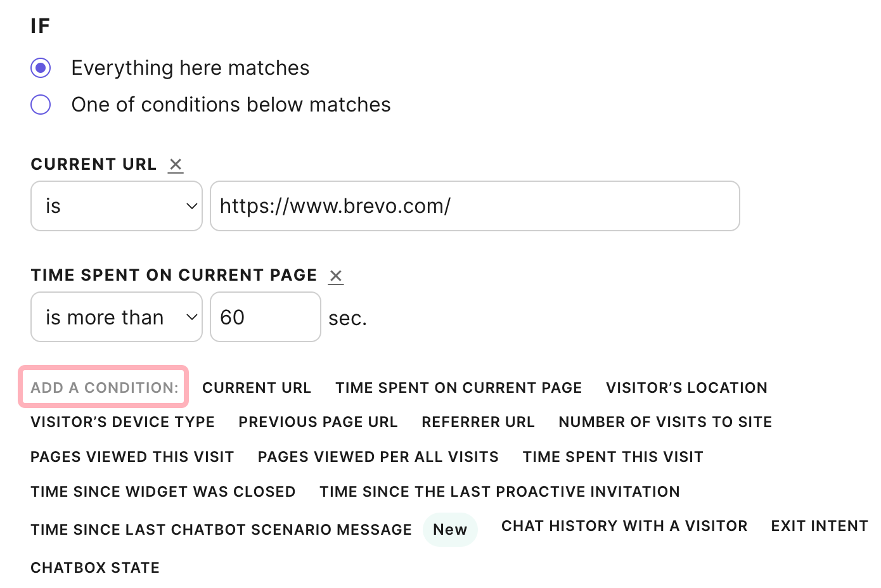
Task: Open the is more than operator dropdown
Action: [117, 317]
